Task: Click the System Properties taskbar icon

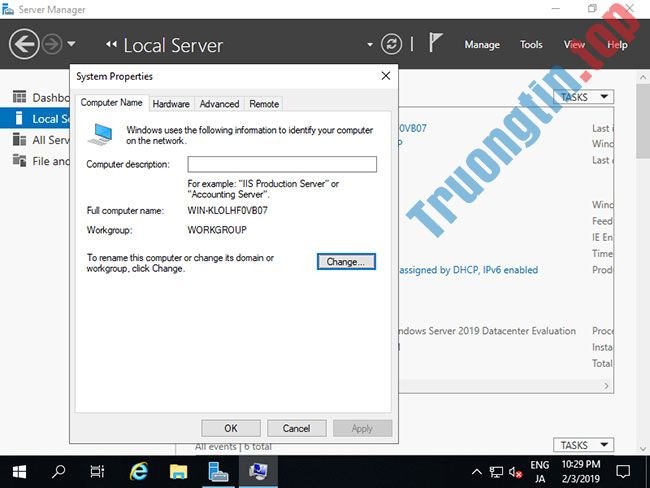Action: [258, 471]
